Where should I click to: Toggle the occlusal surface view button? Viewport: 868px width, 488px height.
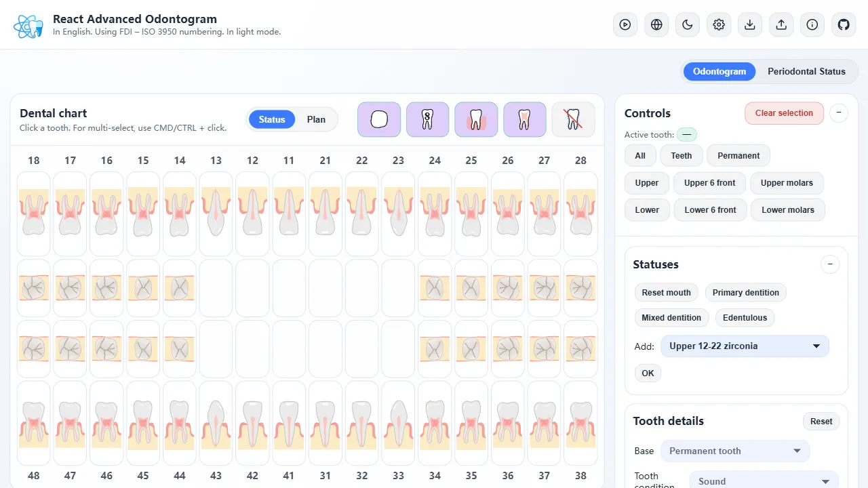pos(379,119)
